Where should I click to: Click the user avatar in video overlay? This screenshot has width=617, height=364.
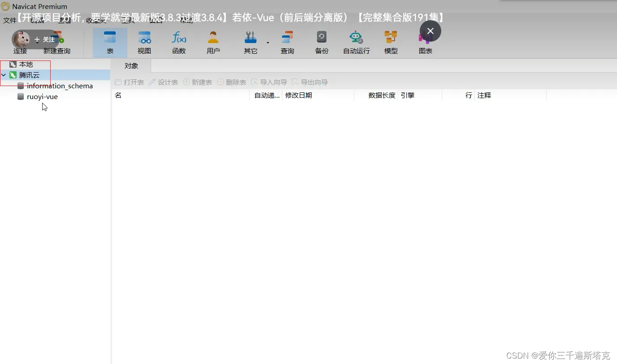(21, 39)
